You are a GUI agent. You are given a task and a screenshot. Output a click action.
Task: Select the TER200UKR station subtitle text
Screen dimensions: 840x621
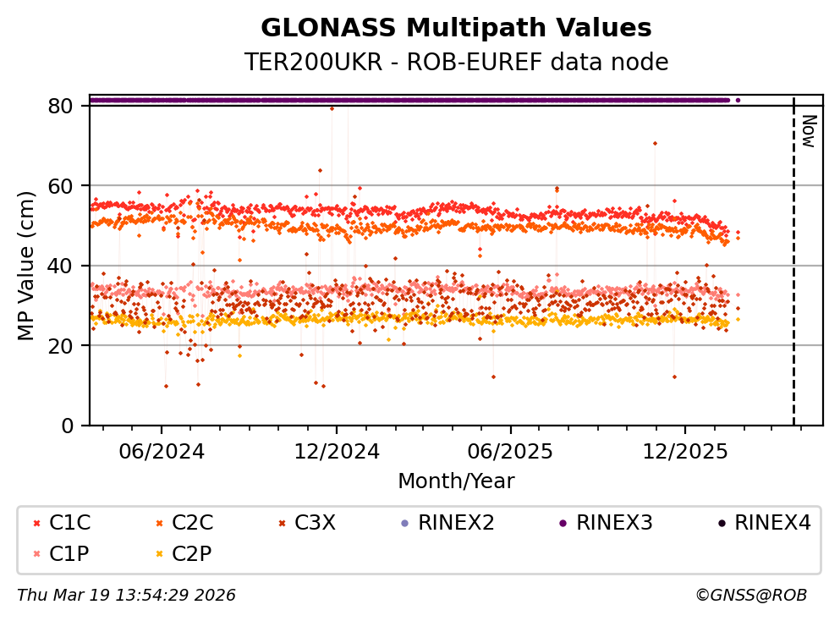456,63
